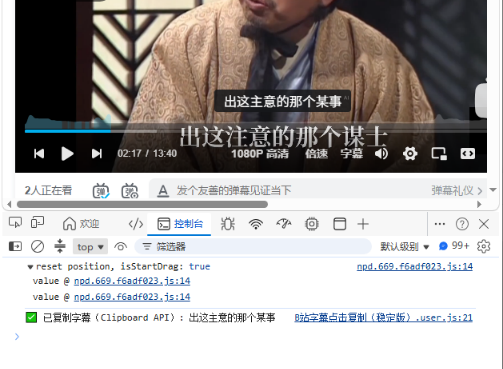Click the page scroll down arrow
Viewport: 503px width, 369px height.
pyautogui.click(x=493, y=190)
